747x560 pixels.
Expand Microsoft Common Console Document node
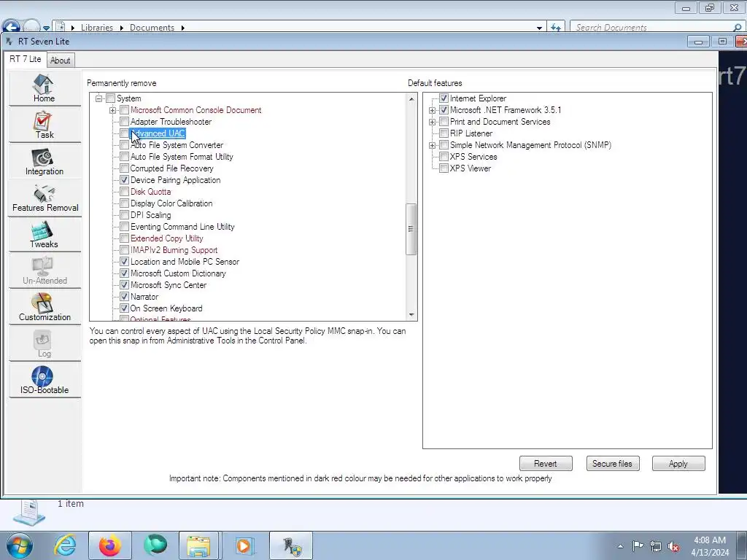coord(112,111)
